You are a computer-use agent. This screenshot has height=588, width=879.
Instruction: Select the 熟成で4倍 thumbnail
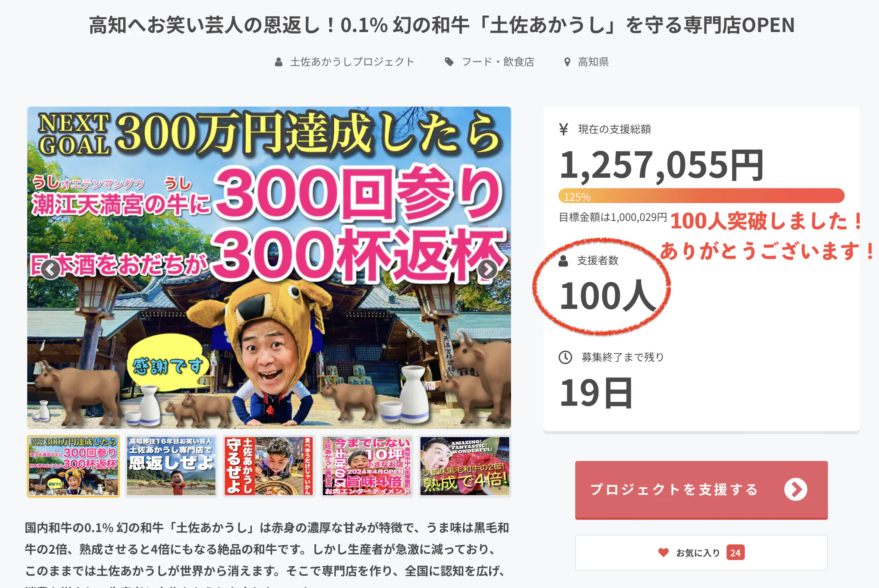point(465,466)
